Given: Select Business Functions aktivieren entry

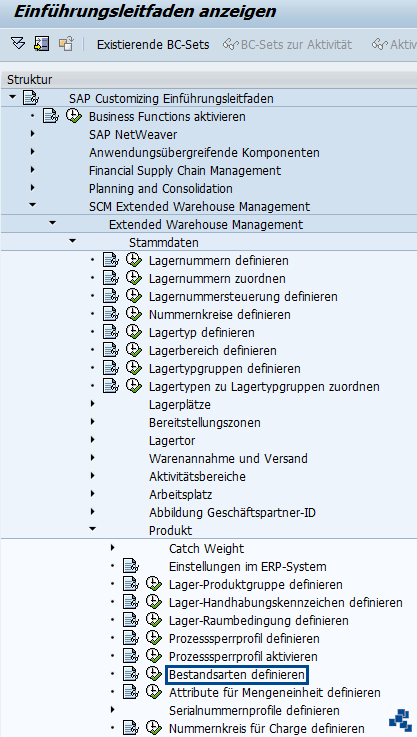Looking at the screenshot, I should pos(167,116).
